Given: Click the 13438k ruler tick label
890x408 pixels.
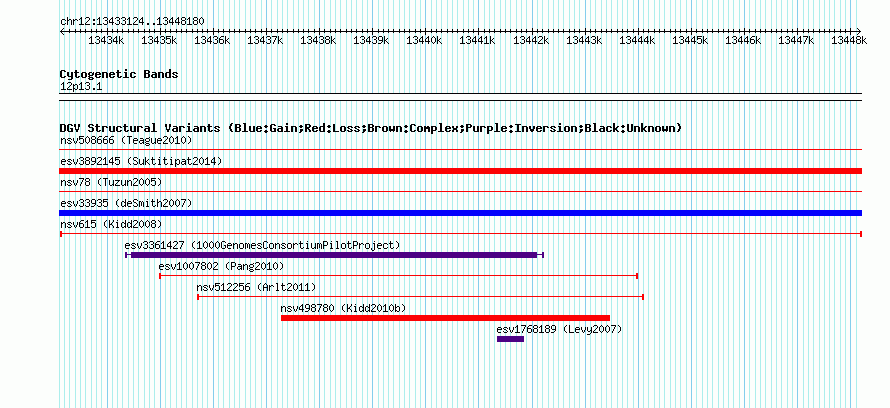Looking at the screenshot, I should 318,40.
